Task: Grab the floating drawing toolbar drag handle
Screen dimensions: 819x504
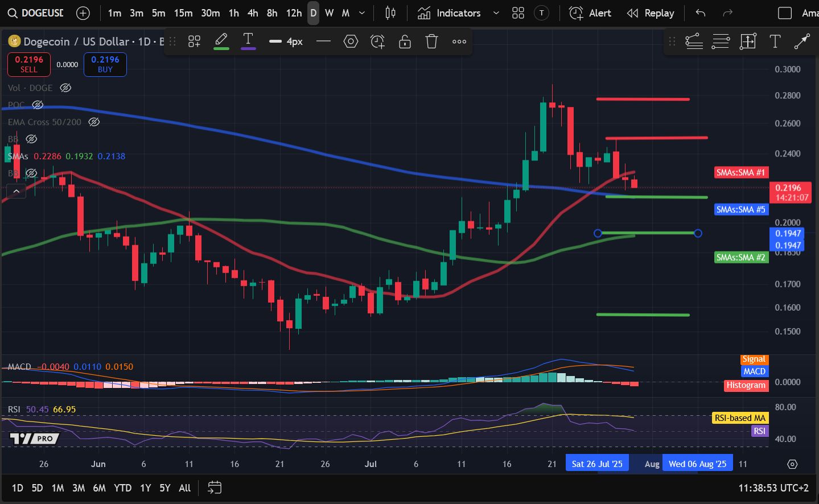Action: pyautogui.click(x=172, y=42)
